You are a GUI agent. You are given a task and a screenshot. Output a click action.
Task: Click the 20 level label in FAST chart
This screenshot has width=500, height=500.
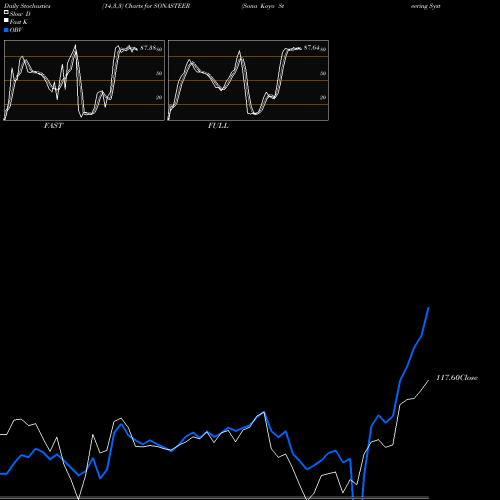[159, 98]
